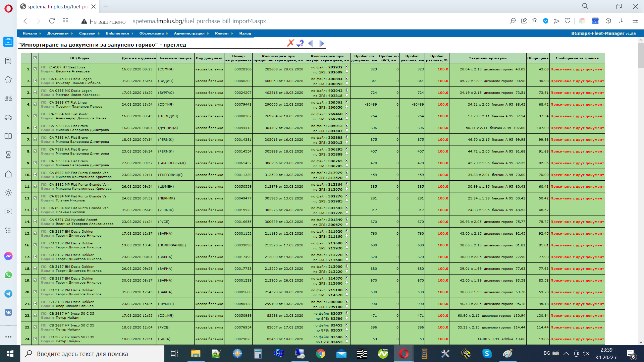Open Telegram in the Opera sidebar
This screenshot has width=644, height=362.
(8, 294)
